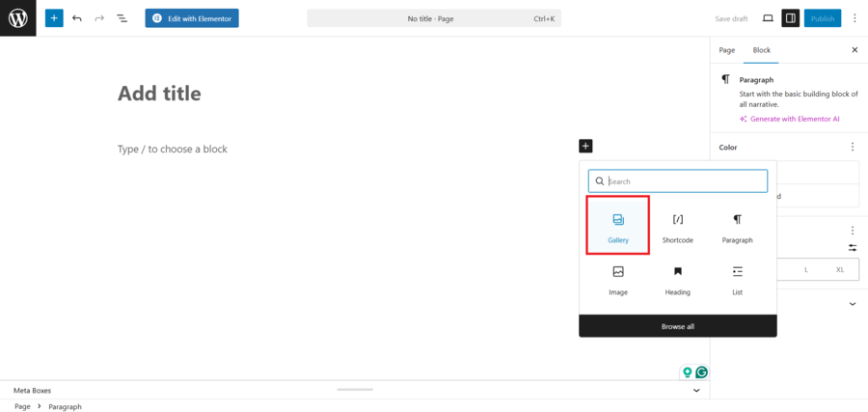868x412 pixels.
Task: Click the Browse all button
Action: 677,326
